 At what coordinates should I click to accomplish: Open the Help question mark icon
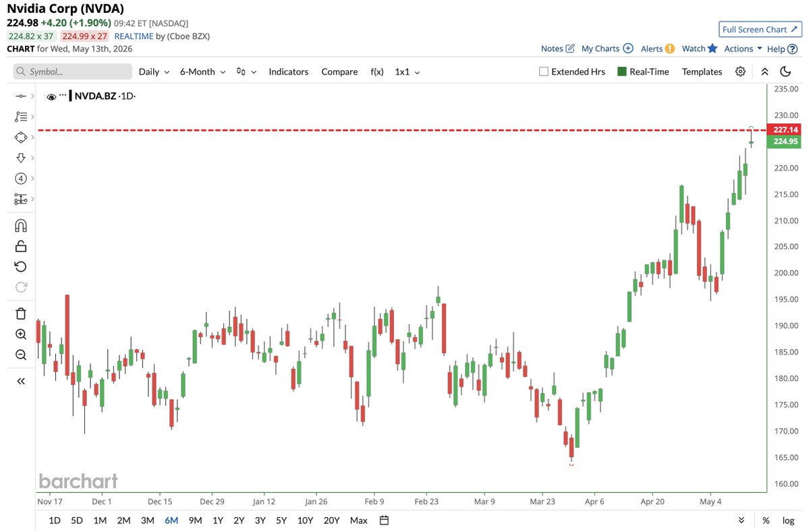point(793,49)
